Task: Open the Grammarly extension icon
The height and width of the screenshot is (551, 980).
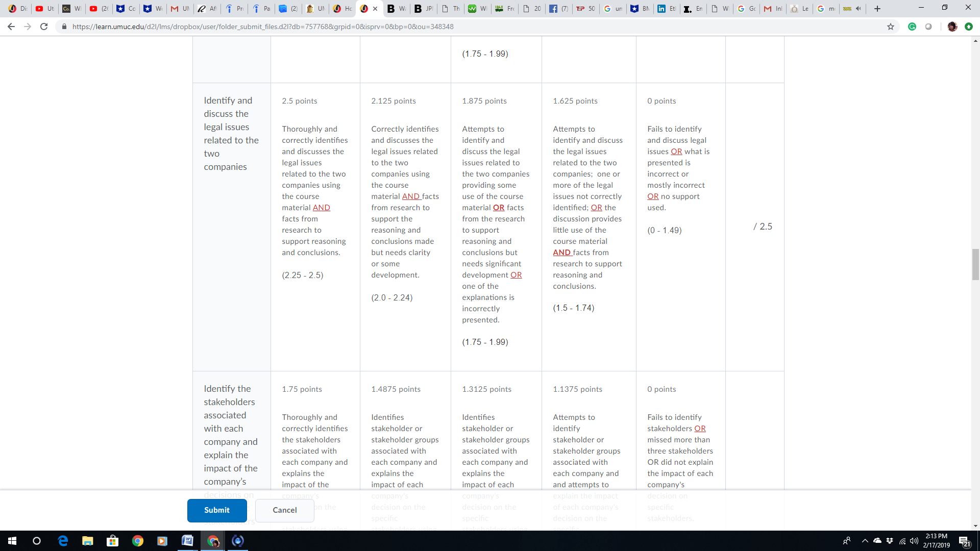Action: pyautogui.click(x=912, y=27)
